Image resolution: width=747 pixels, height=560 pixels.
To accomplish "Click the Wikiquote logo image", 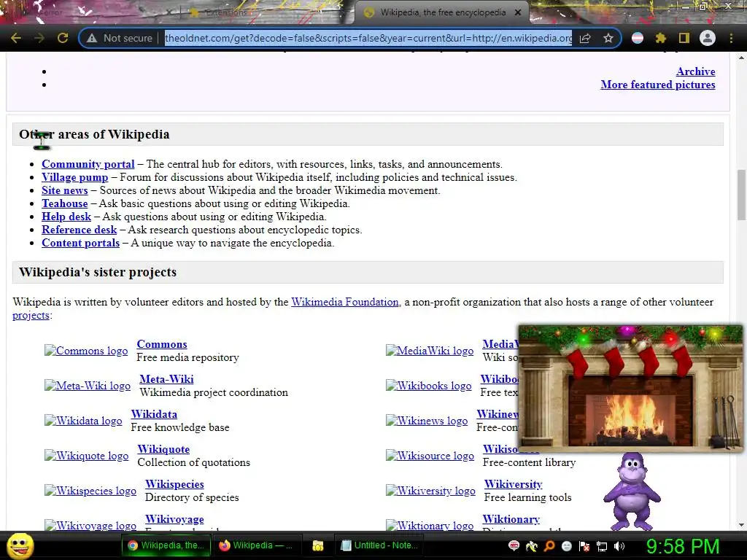I will pyautogui.click(x=86, y=456).
